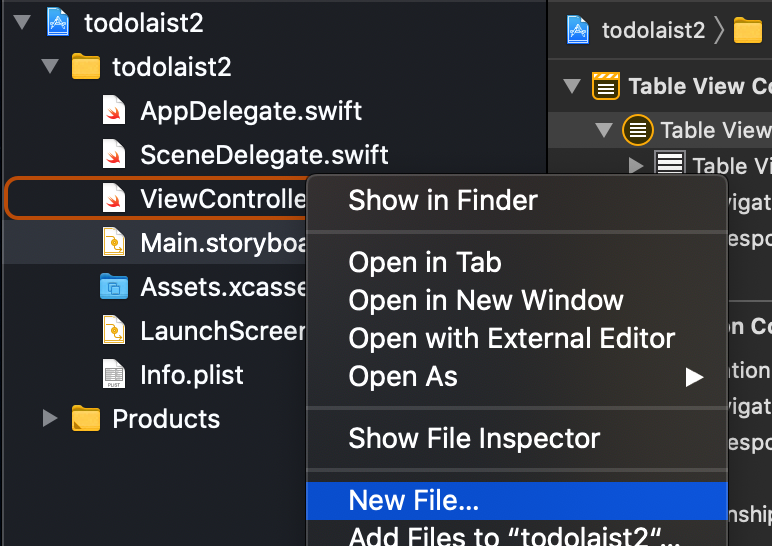Select AppDelegate.swift in the navigator
772x546 pixels.
[250, 111]
